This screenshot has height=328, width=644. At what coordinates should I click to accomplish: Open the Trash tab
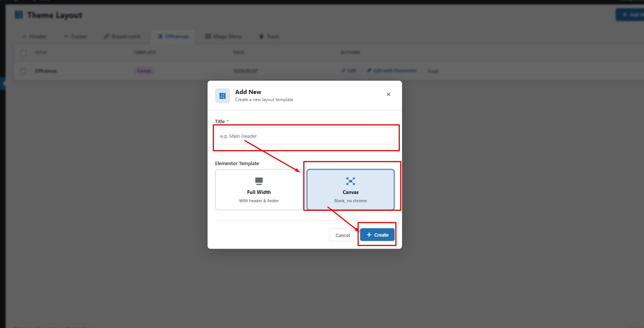[269, 36]
